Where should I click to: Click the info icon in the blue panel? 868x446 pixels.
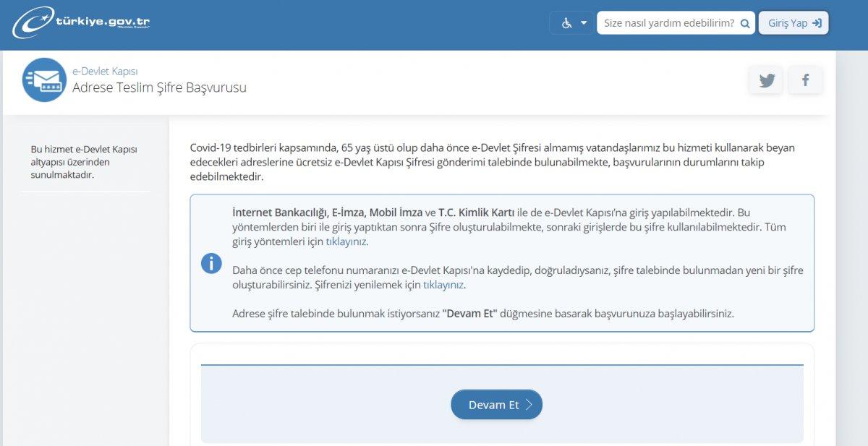point(211,263)
